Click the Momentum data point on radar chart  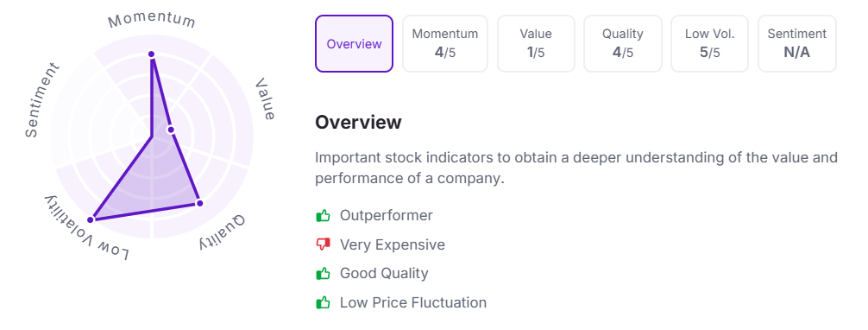(x=151, y=54)
